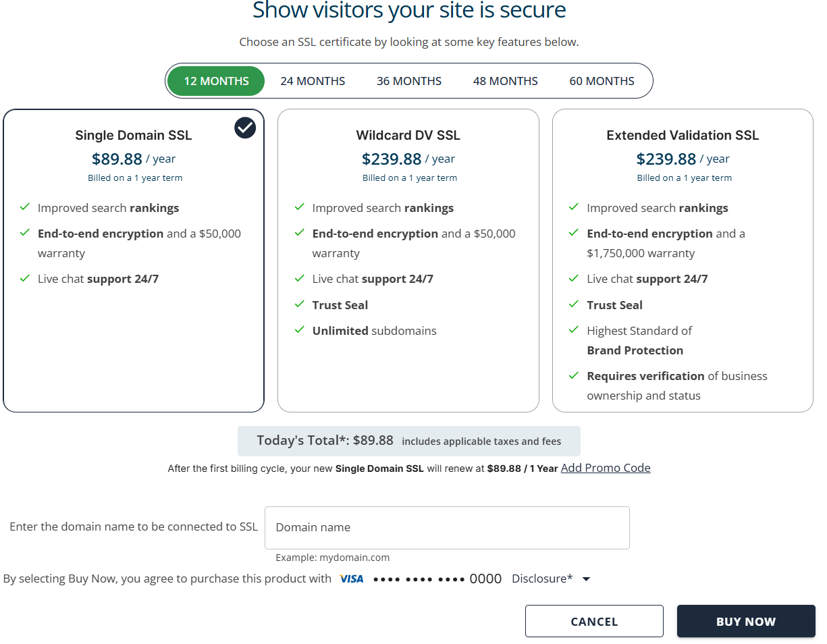Keep the 12 MONTHS term selected
Image resolution: width=827 pixels, height=644 pixels.
(x=216, y=80)
